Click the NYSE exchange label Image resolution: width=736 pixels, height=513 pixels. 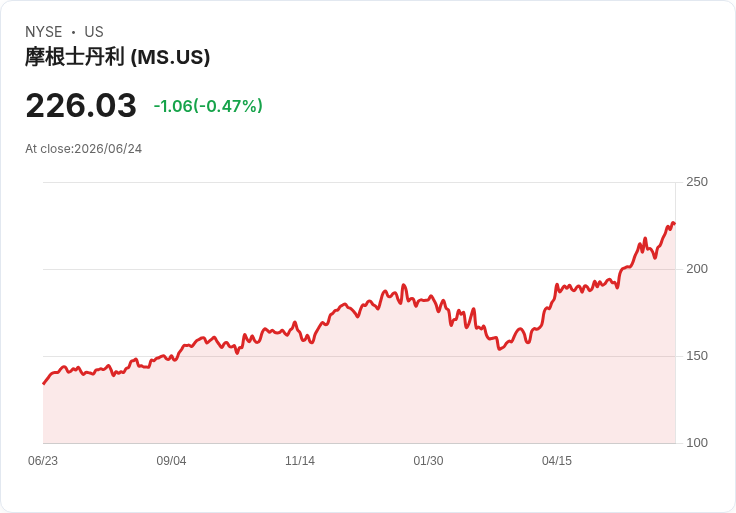pos(44,32)
